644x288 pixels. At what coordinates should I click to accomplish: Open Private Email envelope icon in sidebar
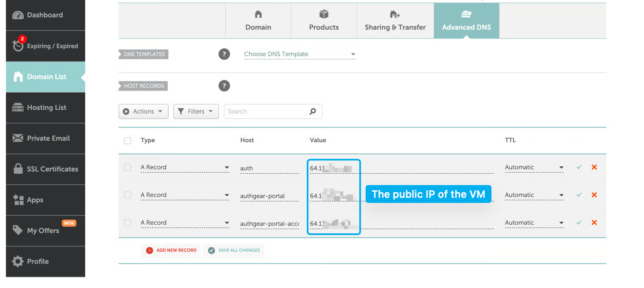[x=18, y=138]
